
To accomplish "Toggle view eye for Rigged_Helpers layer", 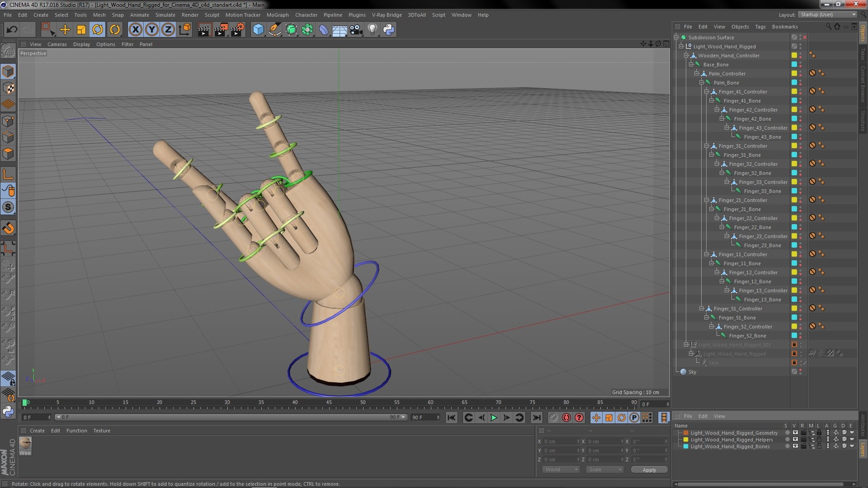I will click(x=795, y=440).
